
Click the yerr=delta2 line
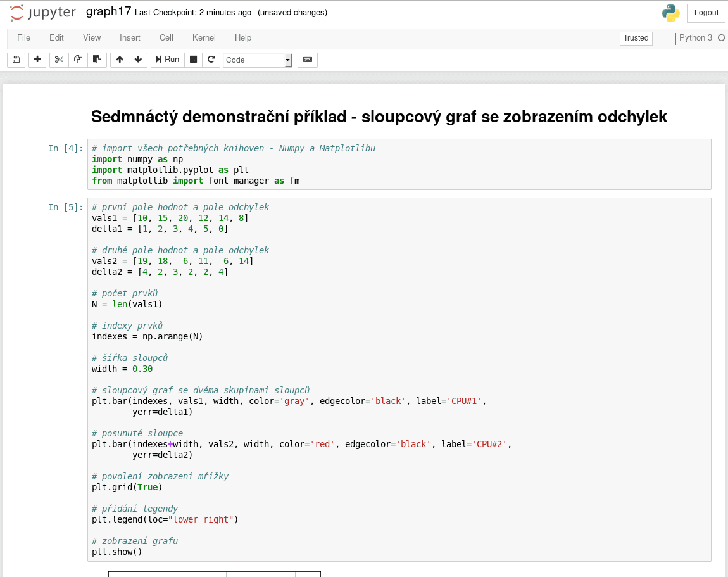click(163, 455)
